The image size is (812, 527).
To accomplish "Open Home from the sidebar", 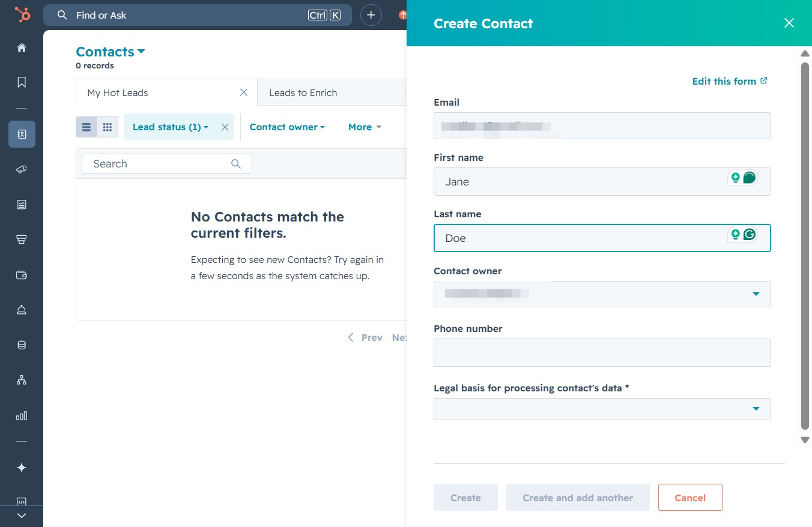I will coord(22,47).
